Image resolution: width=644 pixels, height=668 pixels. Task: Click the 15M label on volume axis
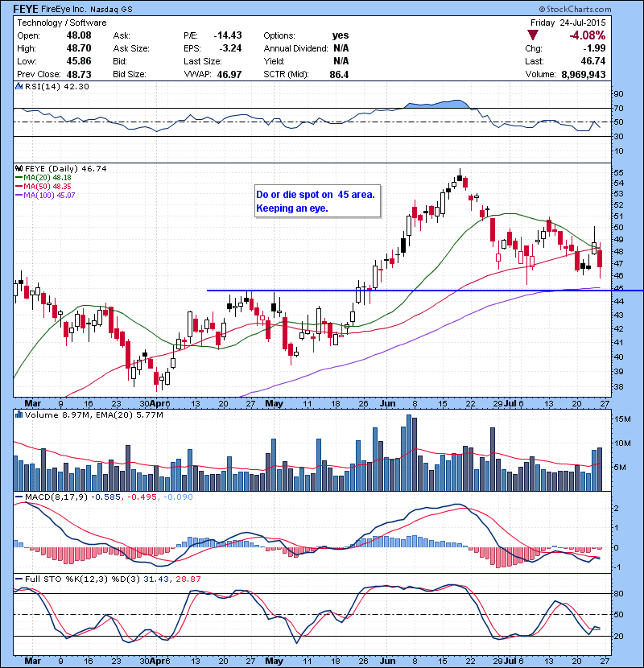tap(622, 419)
